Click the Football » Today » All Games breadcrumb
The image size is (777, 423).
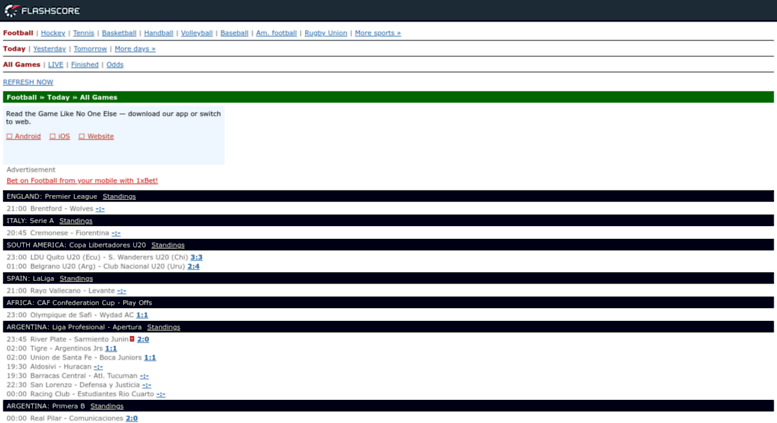pos(62,98)
